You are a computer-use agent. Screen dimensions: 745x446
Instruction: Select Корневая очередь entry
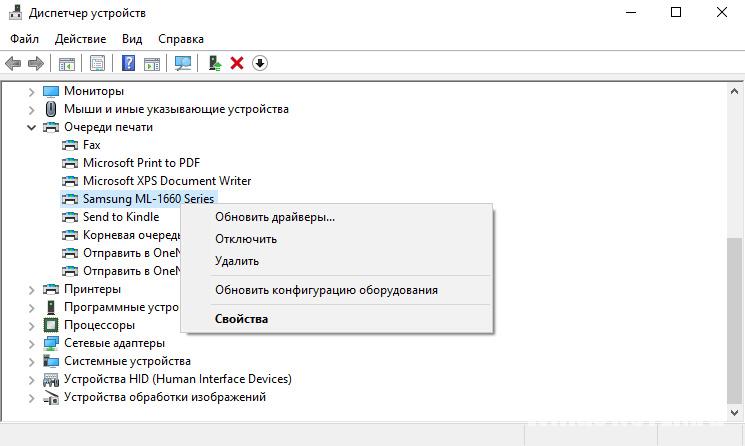click(132, 235)
